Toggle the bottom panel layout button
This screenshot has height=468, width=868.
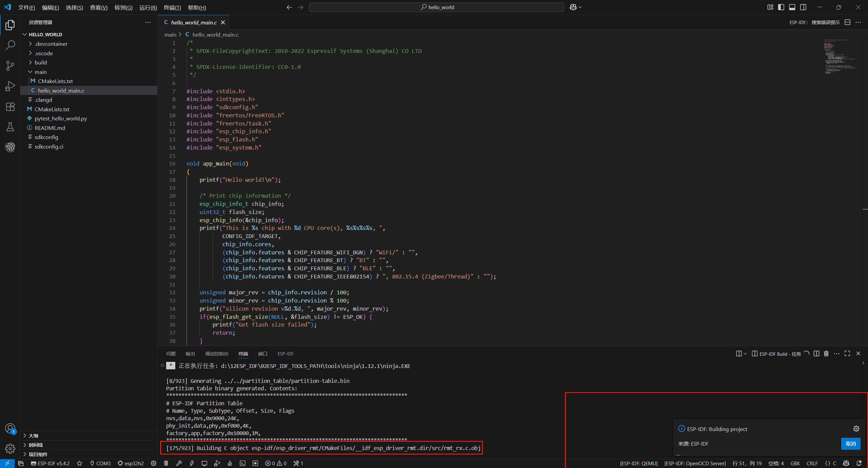pyautogui.click(x=792, y=7)
